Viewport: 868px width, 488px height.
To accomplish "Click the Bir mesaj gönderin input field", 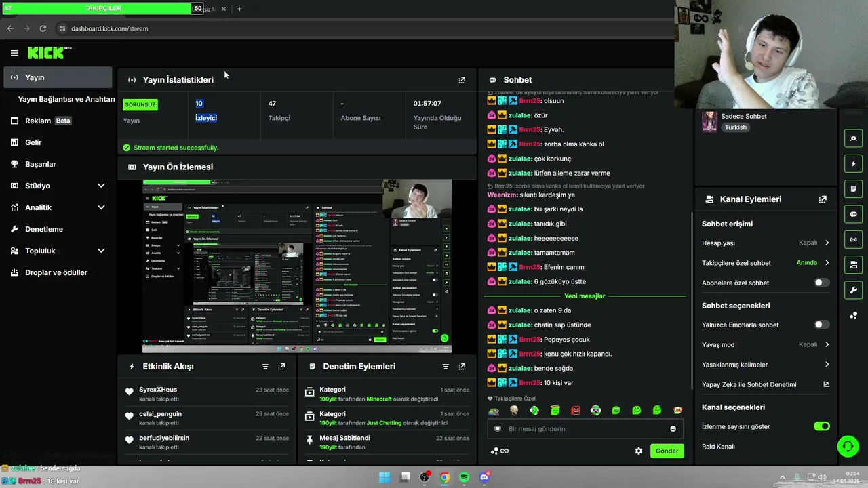I will [x=584, y=429].
